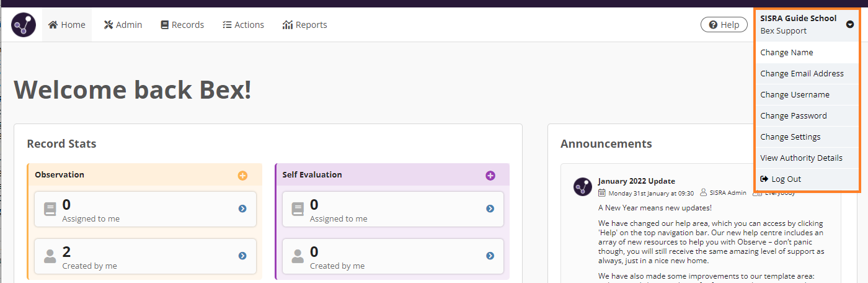The width and height of the screenshot is (868, 283).
Task: Open the Admin menu
Action: [x=123, y=25]
